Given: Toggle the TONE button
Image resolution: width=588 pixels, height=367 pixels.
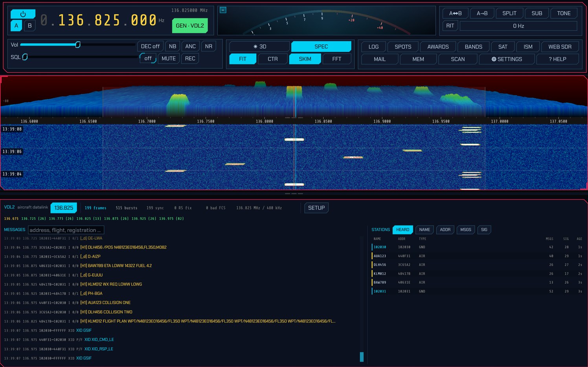Looking at the screenshot, I should point(564,13).
